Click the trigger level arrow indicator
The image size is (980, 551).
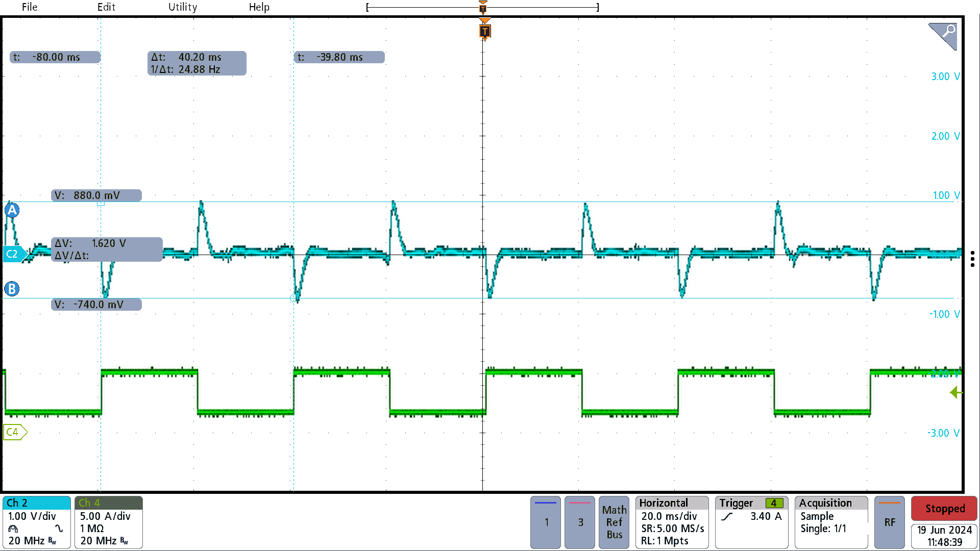(x=956, y=392)
